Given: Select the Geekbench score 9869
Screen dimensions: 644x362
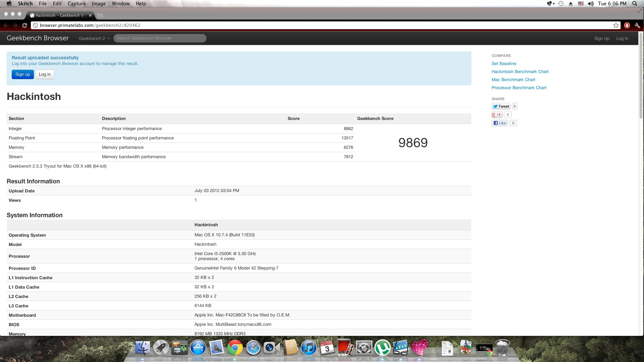Looking at the screenshot, I should coord(413,143).
